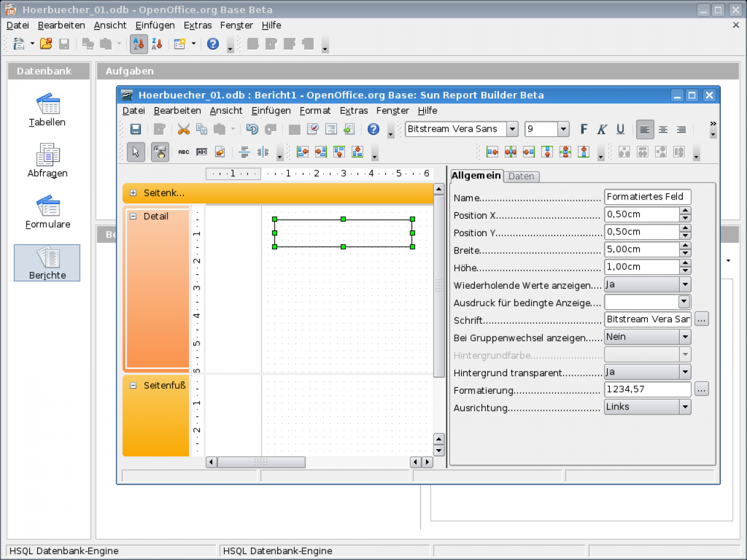The image size is (747, 560).
Task: Click the new document icon in Base toolbar
Action: [x=19, y=44]
